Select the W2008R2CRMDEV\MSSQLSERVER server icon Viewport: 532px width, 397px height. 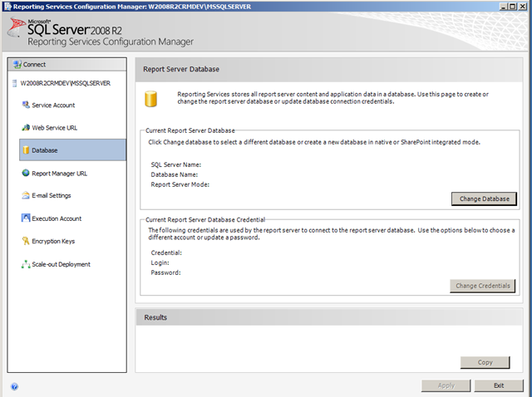(x=14, y=83)
